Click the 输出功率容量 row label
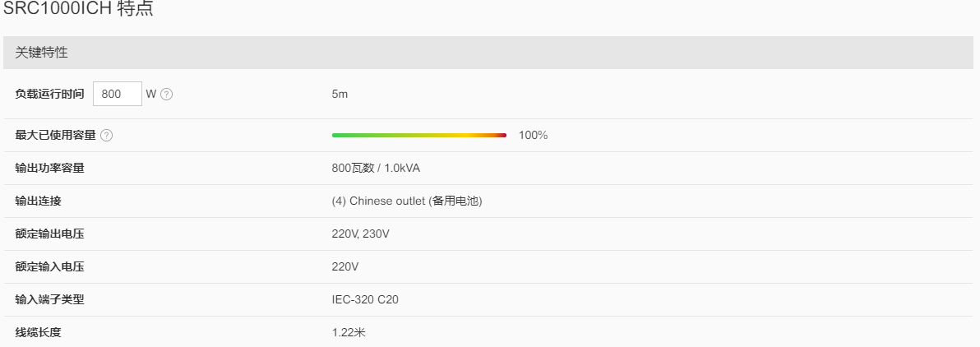The height and width of the screenshot is (347, 980). 49,169
